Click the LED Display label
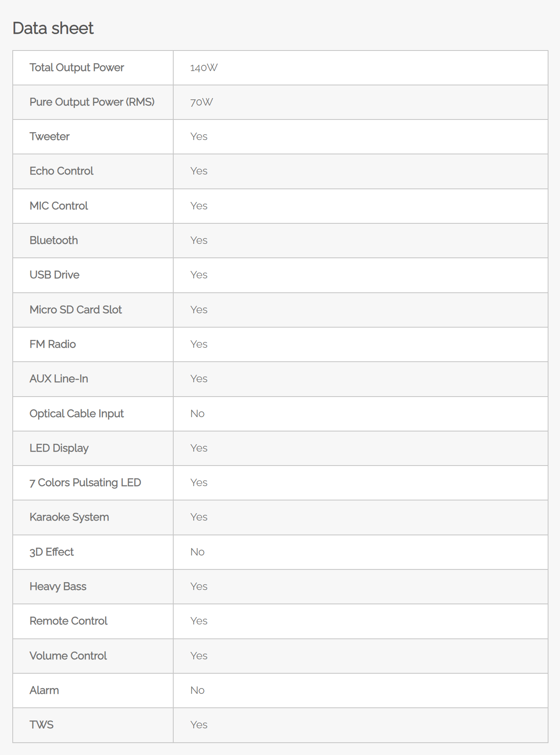 click(x=59, y=448)
